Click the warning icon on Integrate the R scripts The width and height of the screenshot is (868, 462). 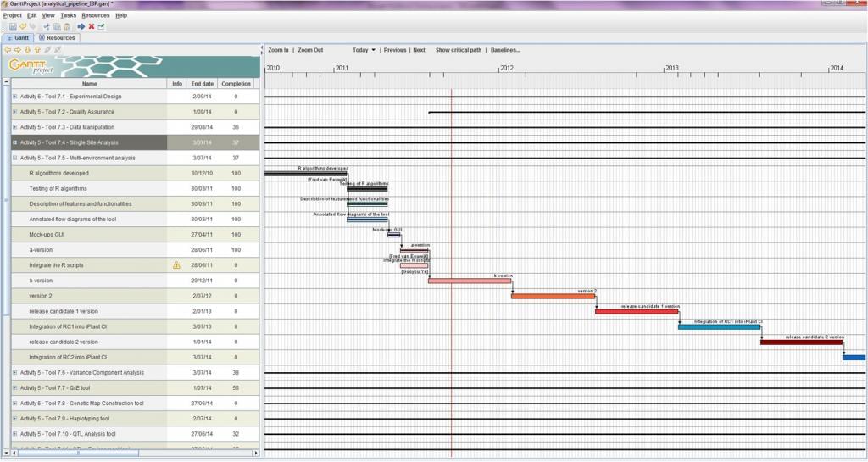click(176, 265)
